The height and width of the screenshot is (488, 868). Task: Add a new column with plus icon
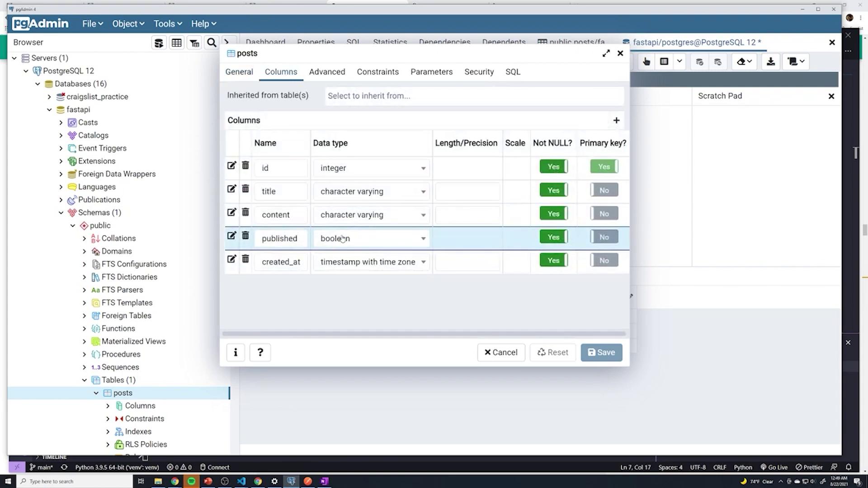616,120
